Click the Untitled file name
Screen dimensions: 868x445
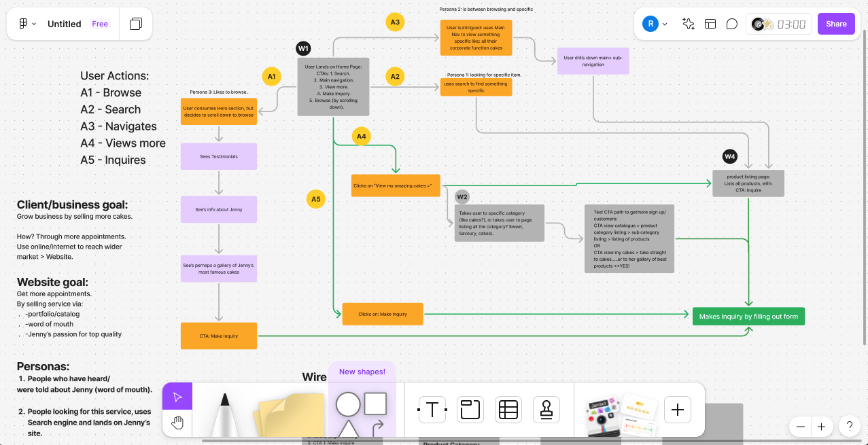tap(65, 24)
